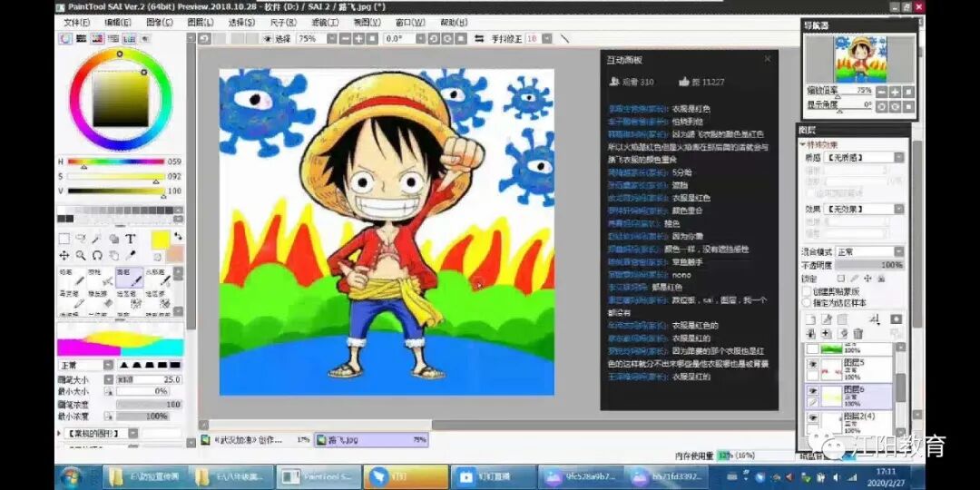The height and width of the screenshot is (490, 980).
Task: Choose the highlighted brush preset
Action: click(x=130, y=278)
